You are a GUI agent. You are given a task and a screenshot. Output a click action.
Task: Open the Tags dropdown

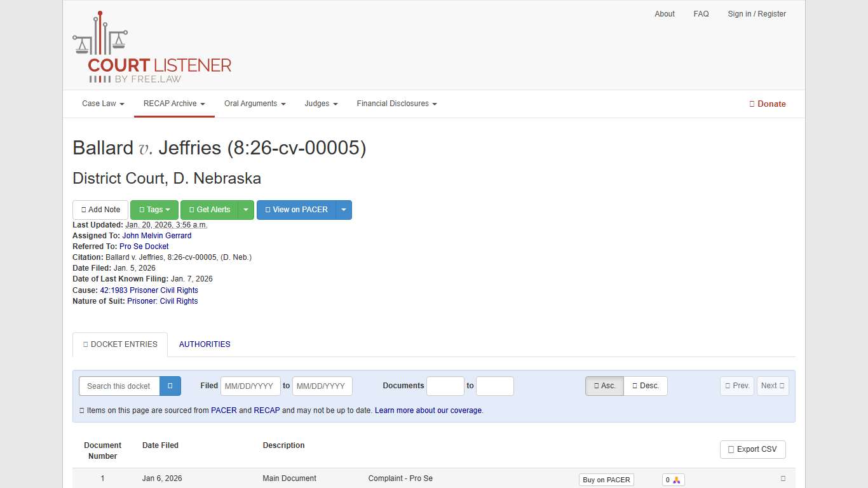click(x=154, y=210)
